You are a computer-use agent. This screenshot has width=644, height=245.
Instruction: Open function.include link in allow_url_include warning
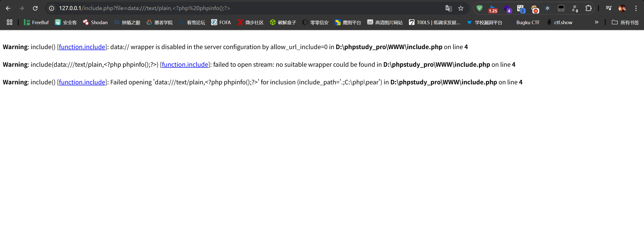[x=82, y=47]
